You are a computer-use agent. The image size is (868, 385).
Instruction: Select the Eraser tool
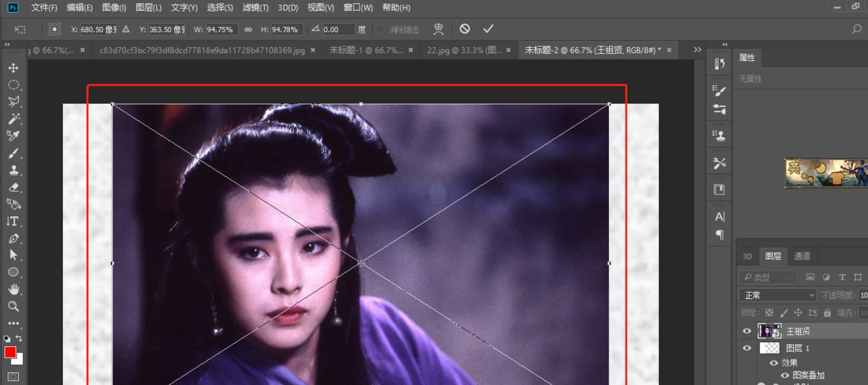tap(13, 187)
